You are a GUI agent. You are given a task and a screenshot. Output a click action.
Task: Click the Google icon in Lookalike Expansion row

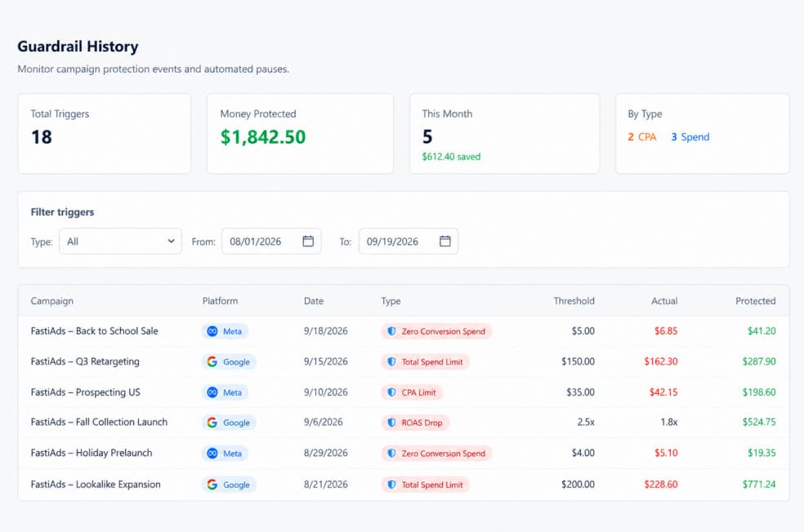coord(212,485)
